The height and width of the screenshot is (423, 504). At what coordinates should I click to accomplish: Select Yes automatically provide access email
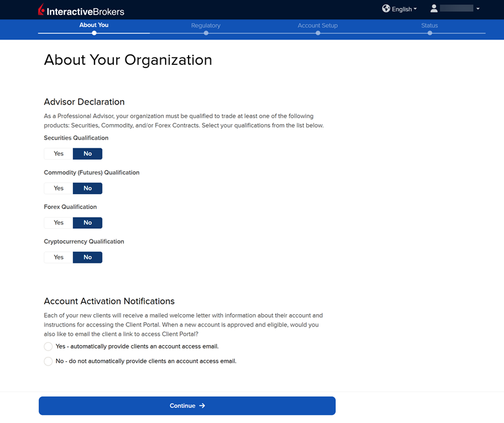48,347
